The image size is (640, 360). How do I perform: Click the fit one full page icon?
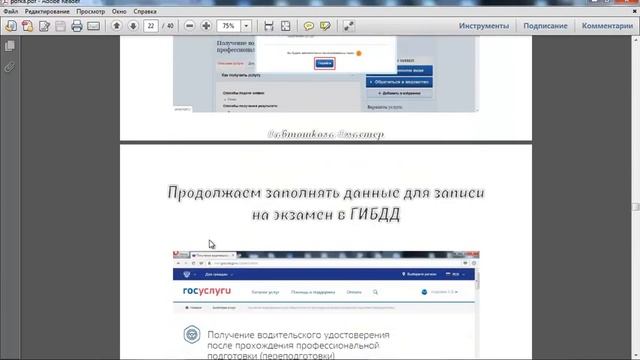click(286, 26)
